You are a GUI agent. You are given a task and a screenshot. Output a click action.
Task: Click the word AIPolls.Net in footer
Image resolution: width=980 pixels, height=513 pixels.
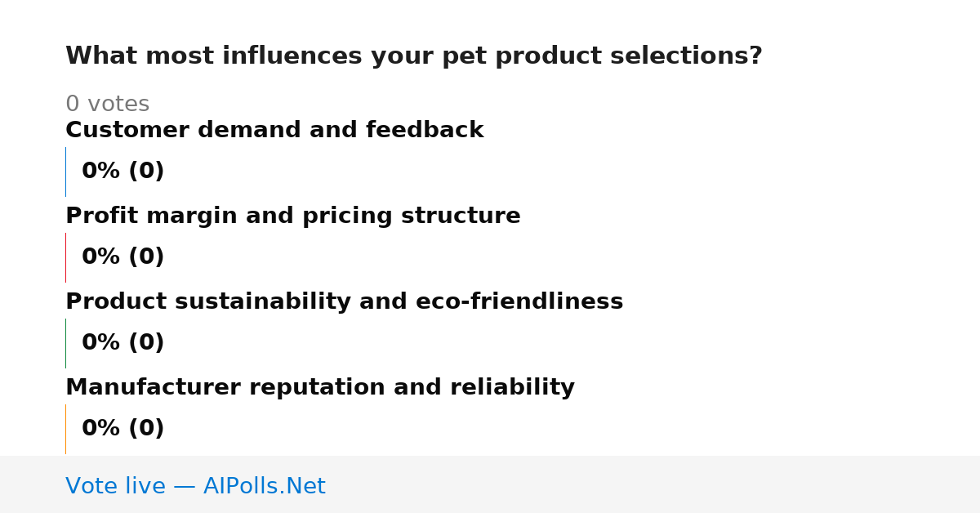click(264, 486)
